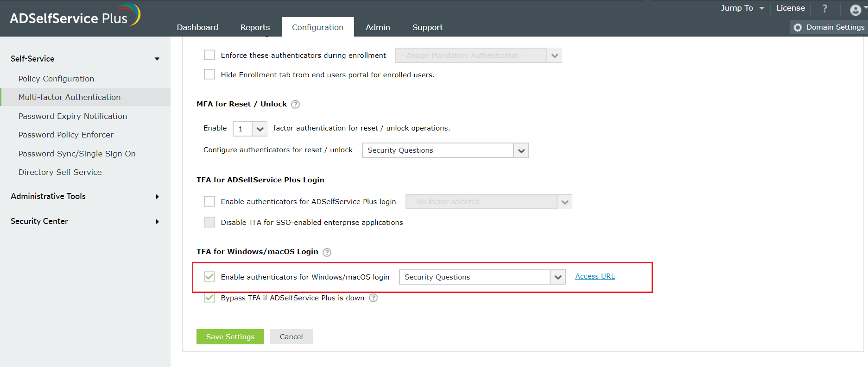
Task: Switch to the Dashboard tab
Action: coord(197,27)
